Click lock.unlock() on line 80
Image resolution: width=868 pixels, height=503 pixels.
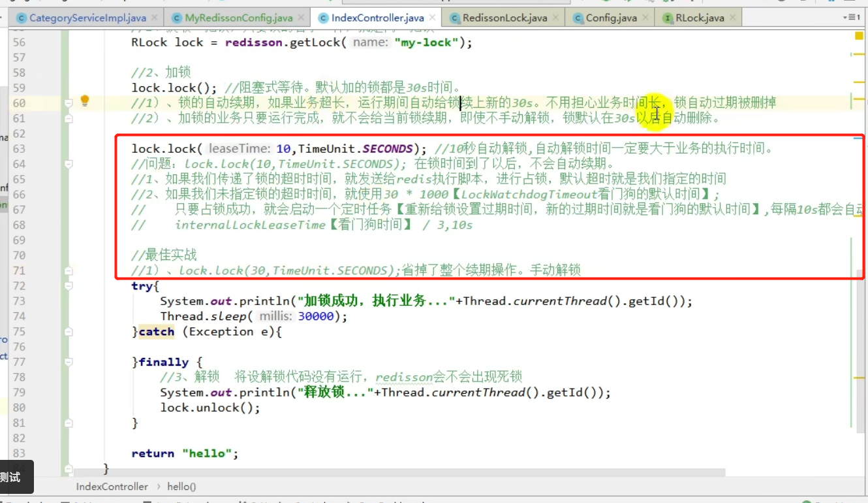(210, 408)
